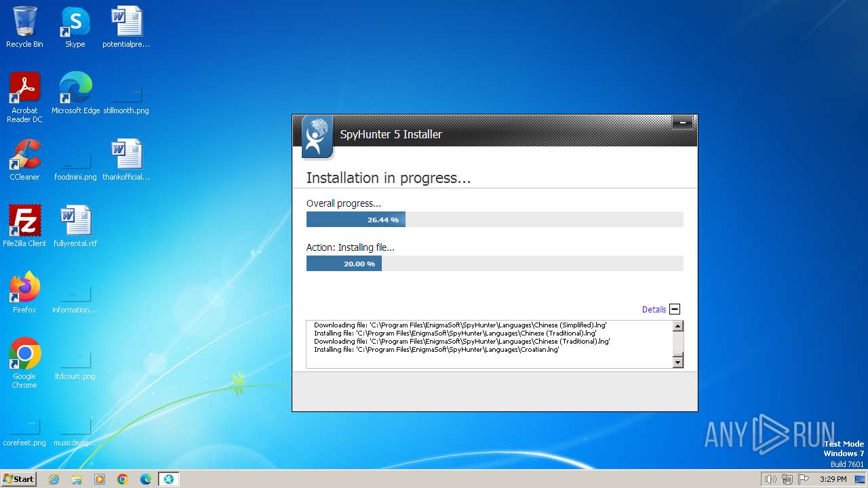Screen dimensions: 868x488
Task: Launch FileZilla Client shortcut
Action: click(x=24, y=226)
